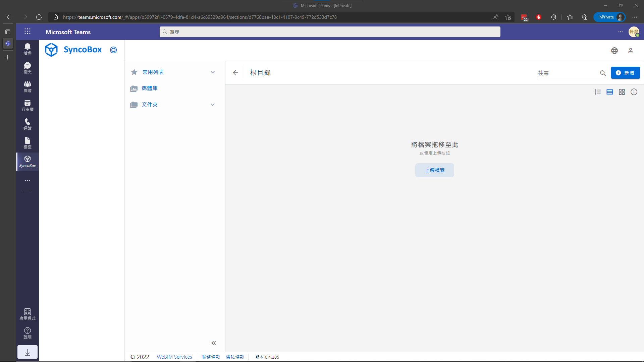This screenshot has width=644, height=362.
Task: Expand the 常用列表 favorites section
Action: click(212, 72)
